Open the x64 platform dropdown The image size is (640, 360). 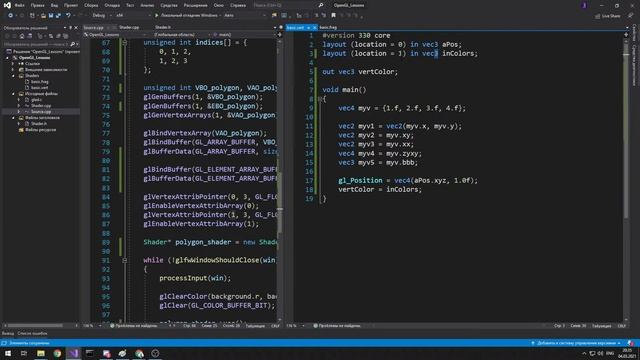pyautogui.click(x=132, y=16)
